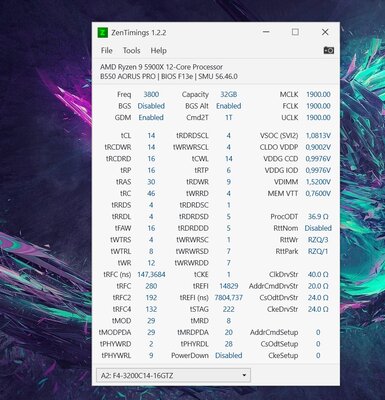Expand the A2: F4-3200C14-16GTZ module dropdown
This screenshot has width=385, height=400.
point(173,376)
